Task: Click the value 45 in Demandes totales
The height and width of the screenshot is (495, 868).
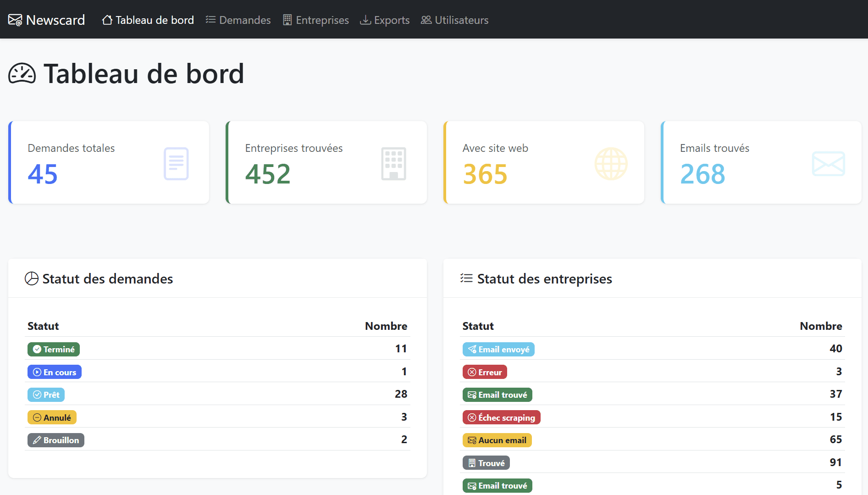Action: pos(43,174)
